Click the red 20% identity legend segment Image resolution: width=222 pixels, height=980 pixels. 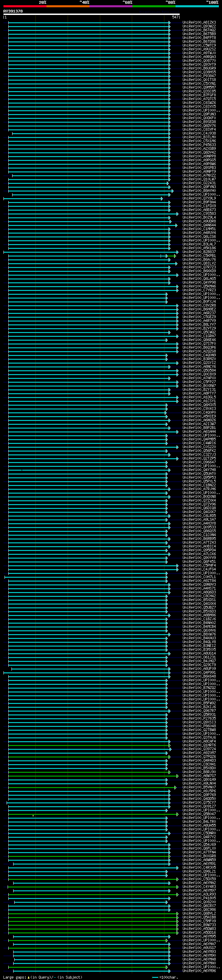25,6
